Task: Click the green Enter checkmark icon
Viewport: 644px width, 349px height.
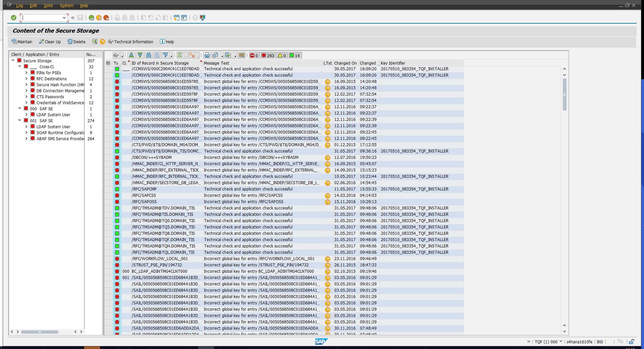Action: click(14, 18)
